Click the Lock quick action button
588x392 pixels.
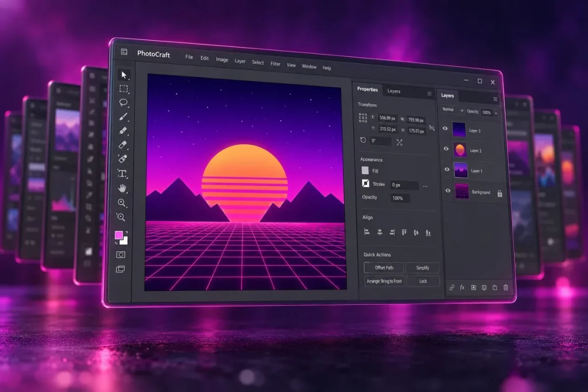click(423, 281)
